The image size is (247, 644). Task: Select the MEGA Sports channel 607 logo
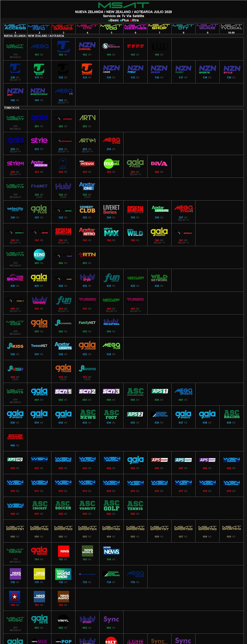(x=183, y=391)
